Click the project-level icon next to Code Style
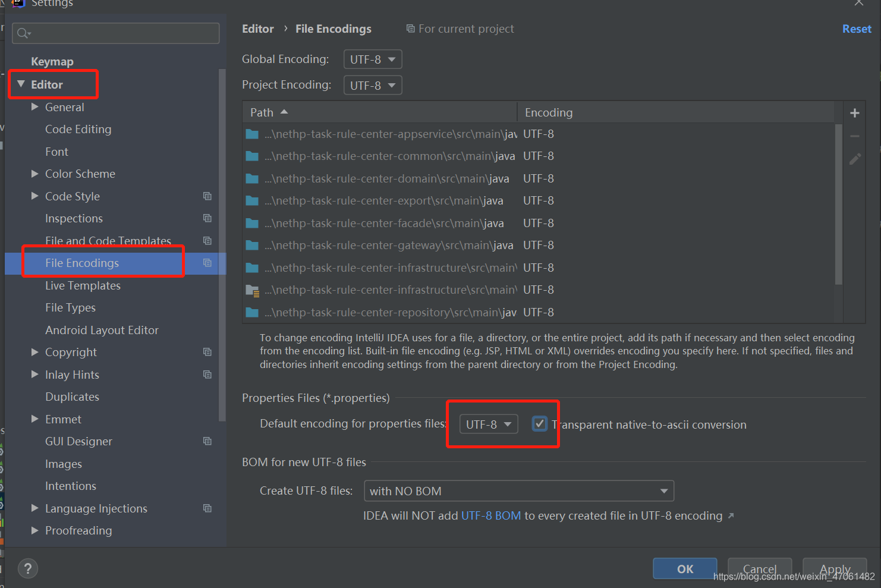 tap(207, 196)
